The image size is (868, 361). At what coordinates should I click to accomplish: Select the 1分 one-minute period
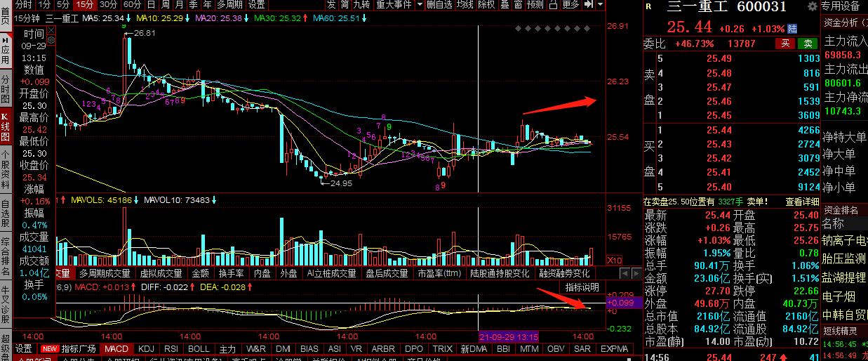pyautogui.click(x=44, y=5)
